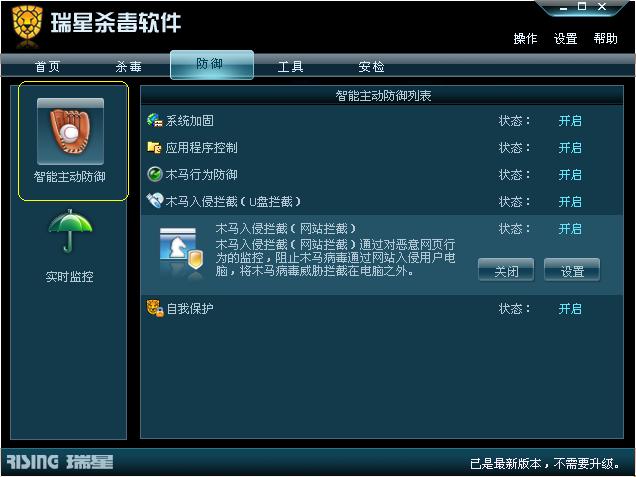Toggle 系统加固 status 开启
Screen dimensions: 636x477
click(x=570, y=120)
